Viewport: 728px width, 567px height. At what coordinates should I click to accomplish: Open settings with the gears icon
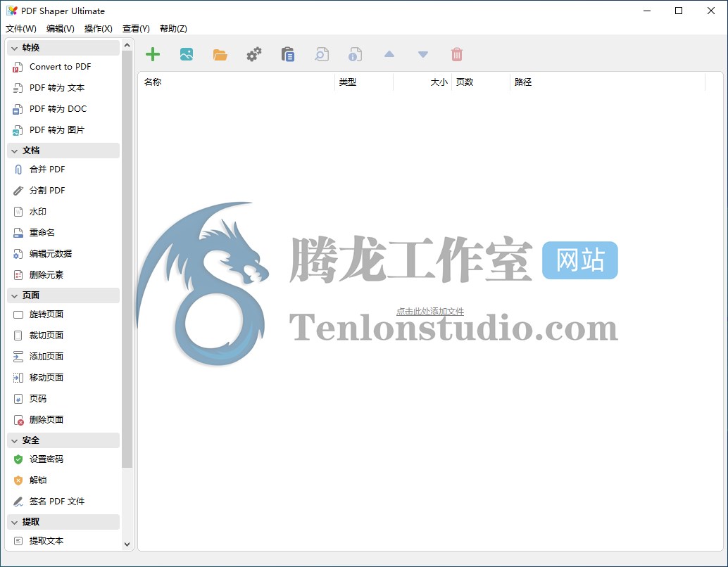point(254,54)
